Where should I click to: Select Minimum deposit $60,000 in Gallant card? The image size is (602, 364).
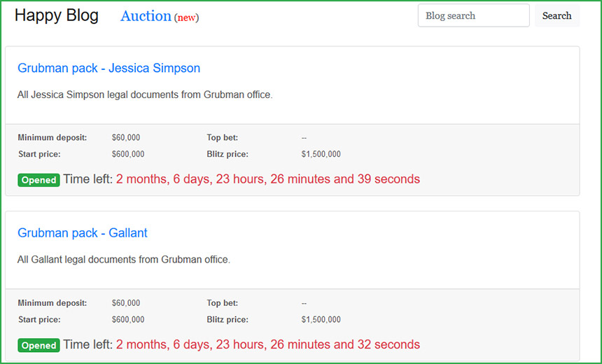click(126, 303)
